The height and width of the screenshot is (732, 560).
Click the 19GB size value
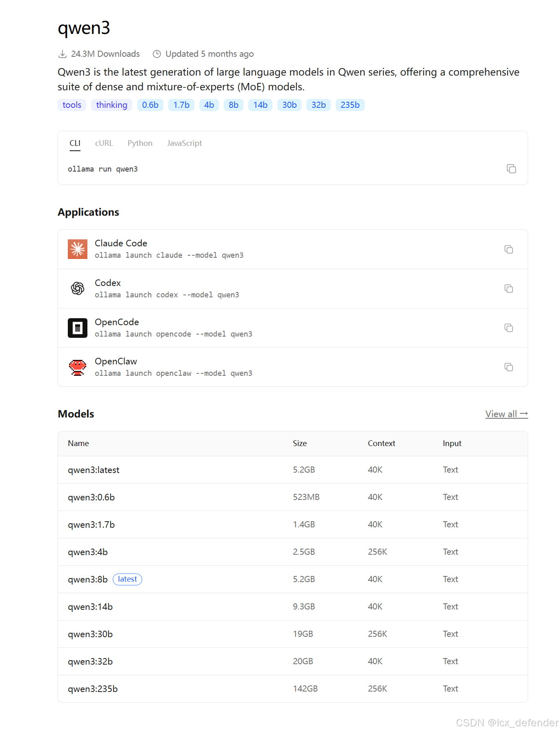[303, 634]
